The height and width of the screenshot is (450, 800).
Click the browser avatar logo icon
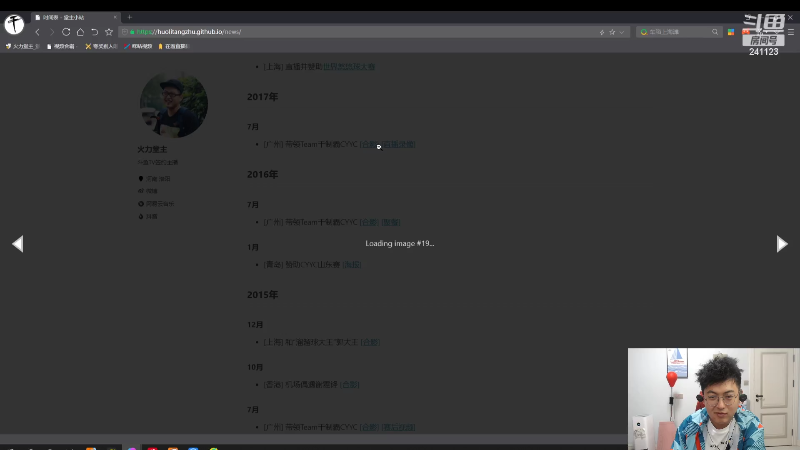[x=14, y=24]
